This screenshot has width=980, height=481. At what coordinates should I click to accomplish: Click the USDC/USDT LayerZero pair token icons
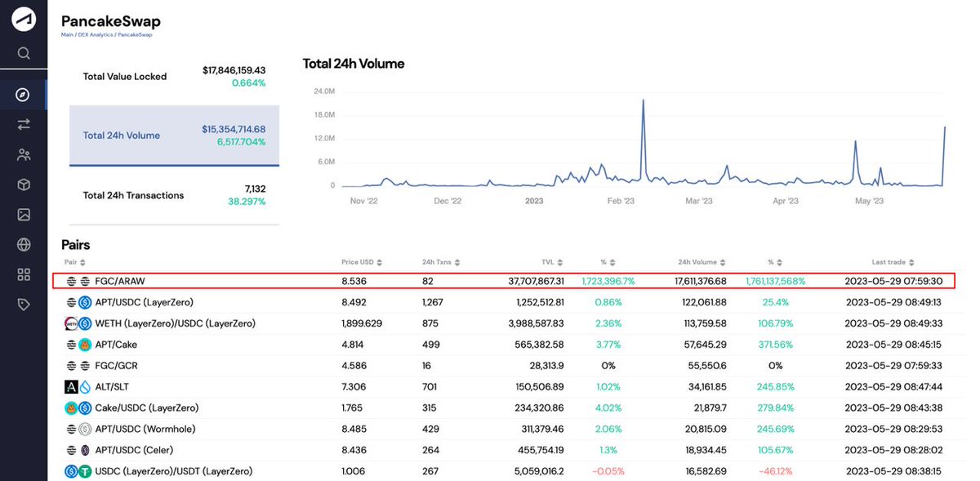78,471
